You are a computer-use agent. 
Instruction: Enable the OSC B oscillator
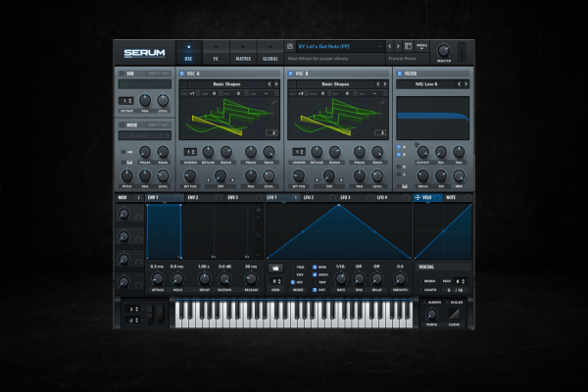[290, 73]
